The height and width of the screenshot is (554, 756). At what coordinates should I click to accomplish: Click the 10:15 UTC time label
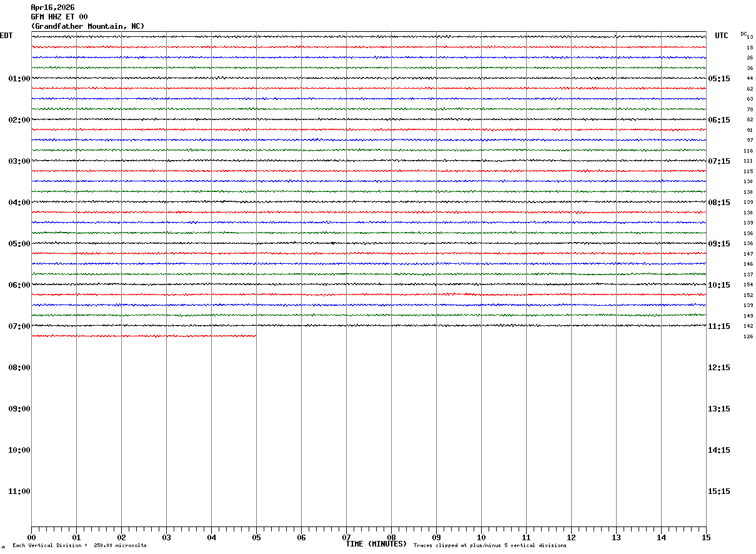tap(719, 285)
